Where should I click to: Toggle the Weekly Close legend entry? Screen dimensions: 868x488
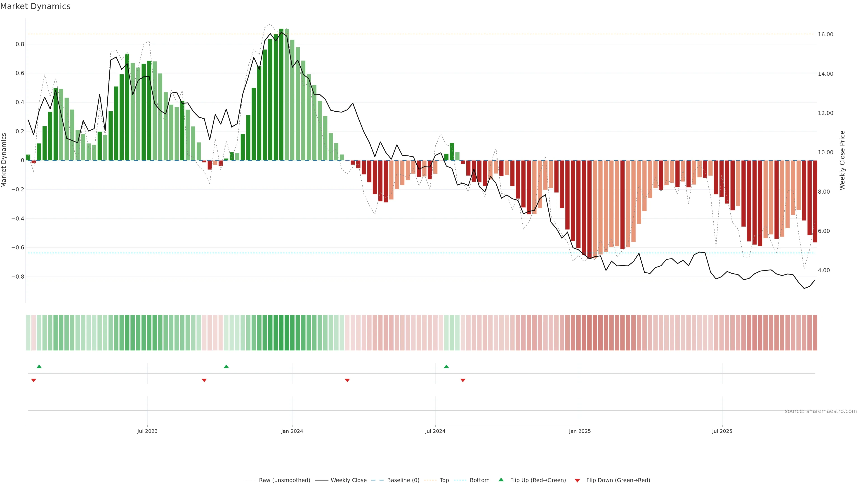(348, 480)
